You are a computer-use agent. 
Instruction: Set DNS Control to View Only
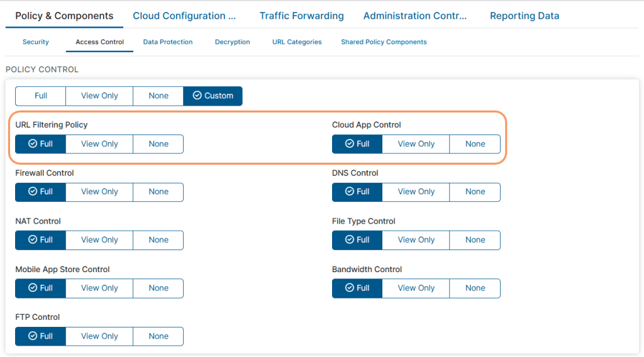[416, 192]
